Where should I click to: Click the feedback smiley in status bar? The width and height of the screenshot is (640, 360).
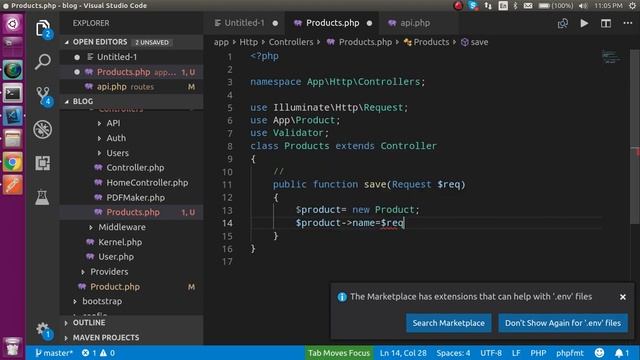click(x=599, y=353)
